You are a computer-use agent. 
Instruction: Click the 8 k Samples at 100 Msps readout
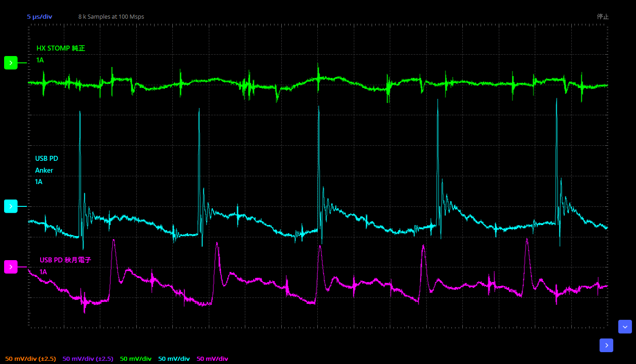111,17
